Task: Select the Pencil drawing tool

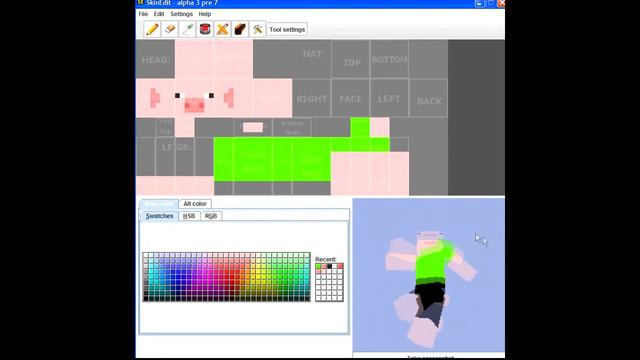Action: [152, 29]
